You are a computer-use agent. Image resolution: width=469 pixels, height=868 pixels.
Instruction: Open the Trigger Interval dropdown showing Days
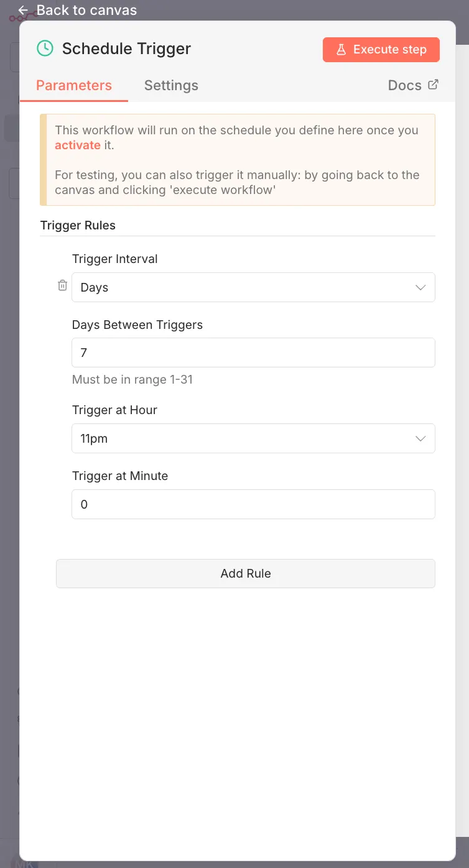click(243, 287)
